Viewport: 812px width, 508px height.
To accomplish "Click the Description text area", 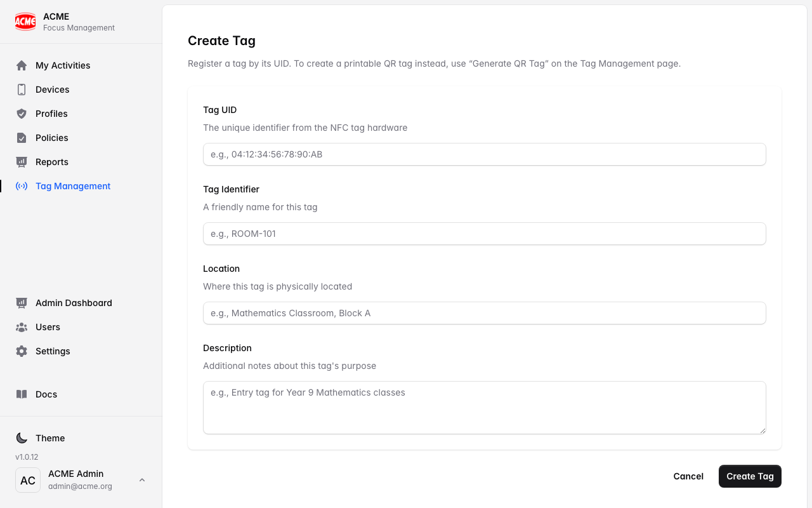I will pos(485,408).
